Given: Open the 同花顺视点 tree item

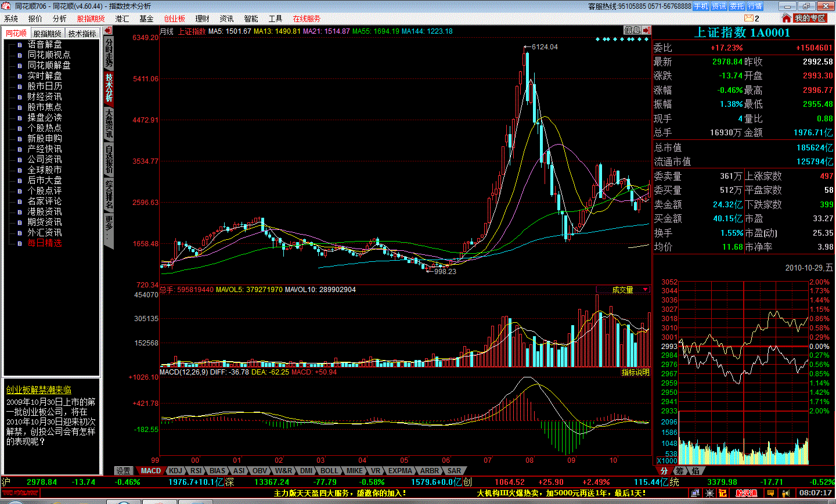Looking at the screenshot, I should 49,55.
